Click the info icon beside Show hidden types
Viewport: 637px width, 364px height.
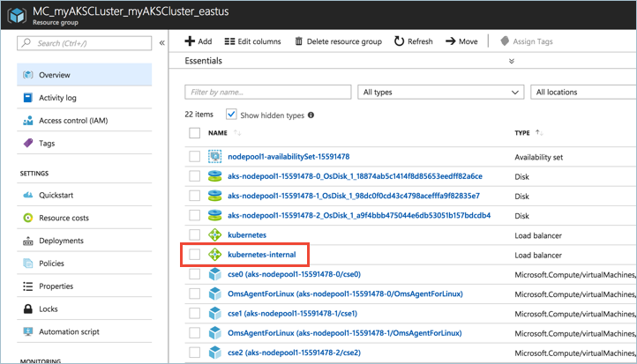coord(311,115)
